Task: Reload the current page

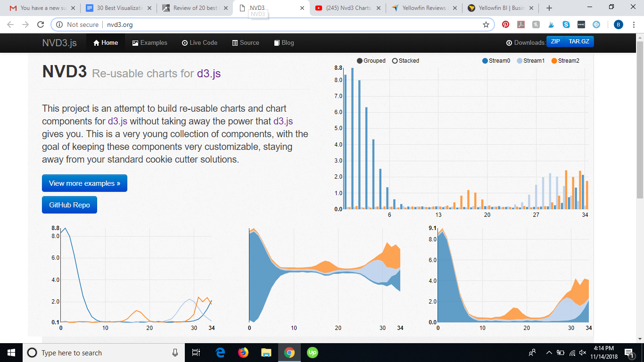Action: point(41,25)
